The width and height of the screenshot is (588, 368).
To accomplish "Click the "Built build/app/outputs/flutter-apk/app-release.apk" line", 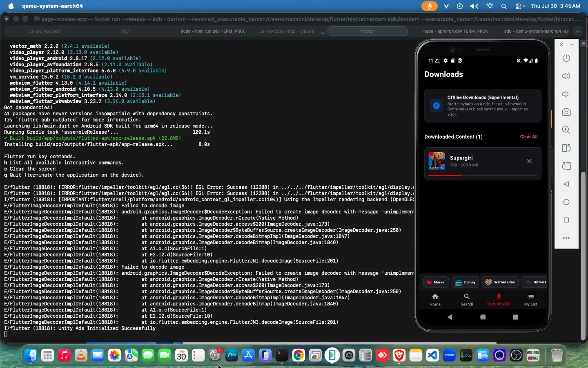I will click(x=93, y=138).
